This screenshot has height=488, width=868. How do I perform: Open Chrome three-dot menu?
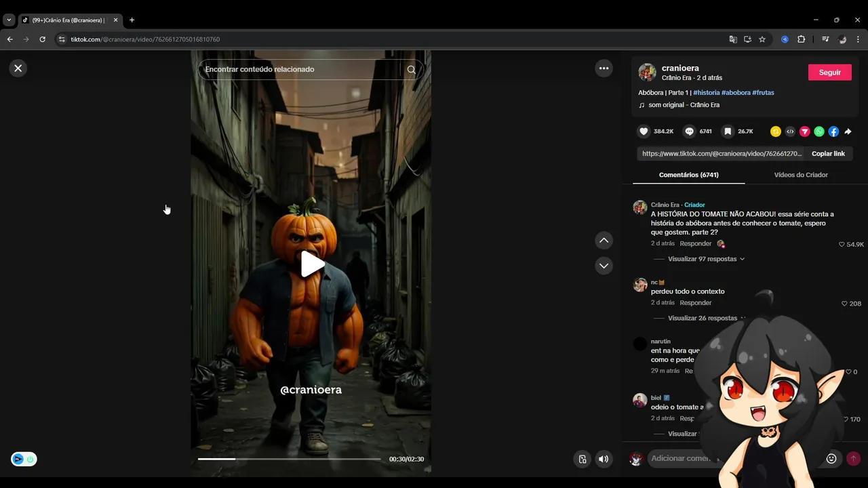pyautogui.click(x=858, y=39)
